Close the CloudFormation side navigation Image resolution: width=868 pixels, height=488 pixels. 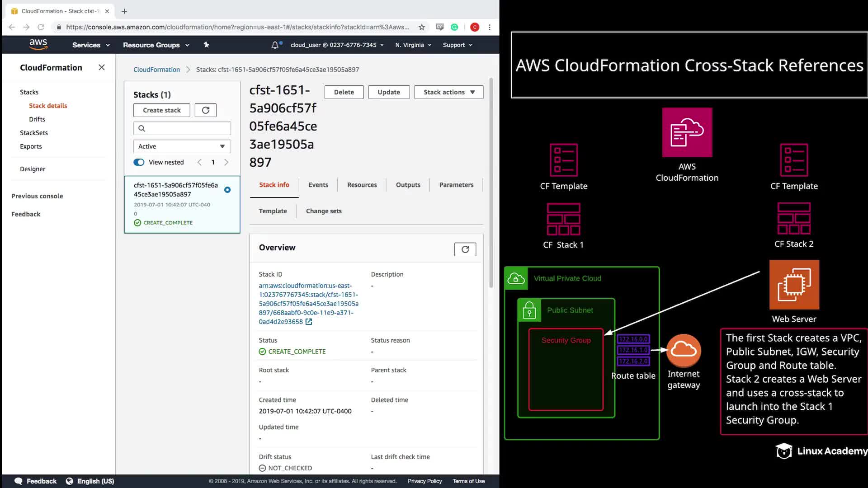(x=102, y=67)
